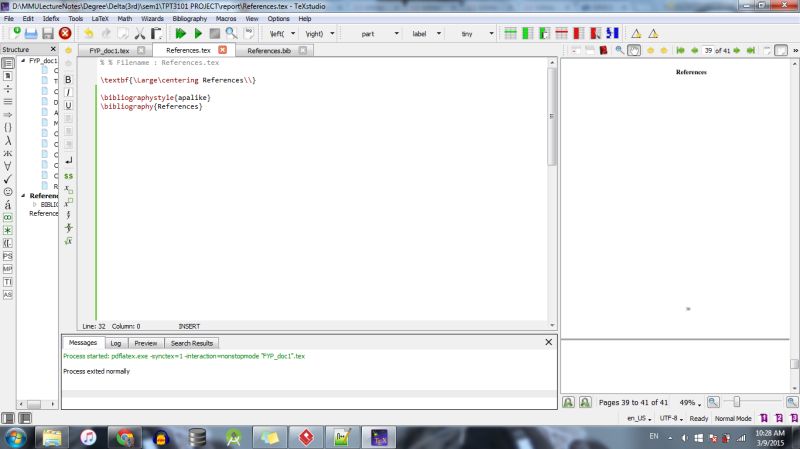This screenshot has height=449, width=800.
Task: Go to next page in PDF viewer
Action: 737,51
